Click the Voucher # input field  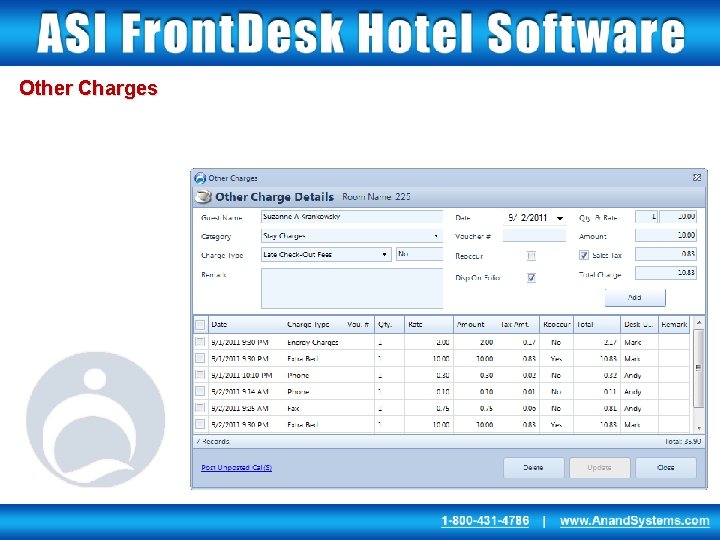click(534, 236)
